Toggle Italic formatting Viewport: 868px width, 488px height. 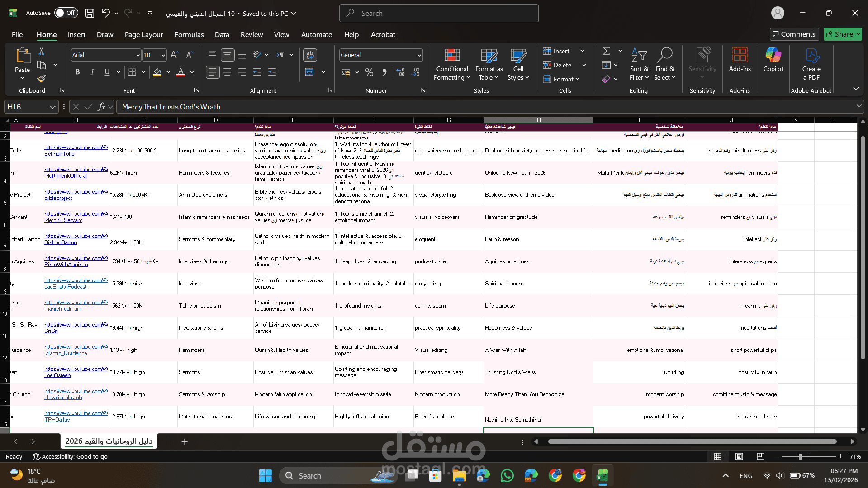92,72
